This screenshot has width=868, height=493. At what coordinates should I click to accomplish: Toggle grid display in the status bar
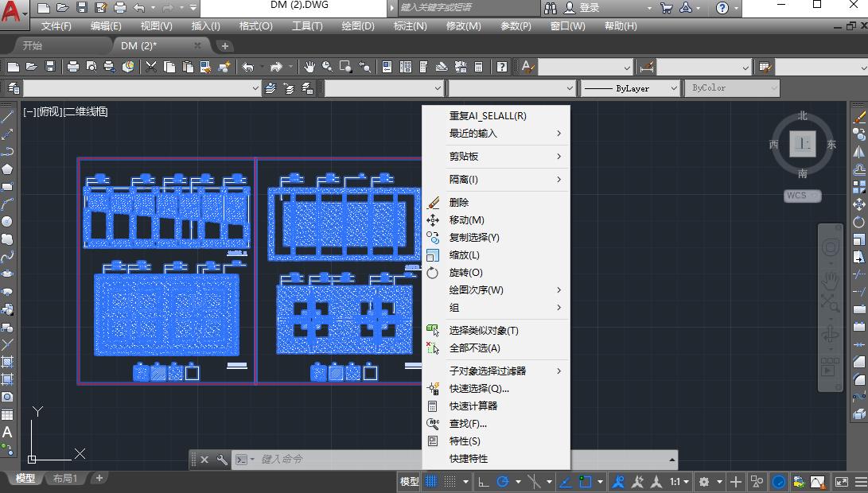(x=432, y=481)
